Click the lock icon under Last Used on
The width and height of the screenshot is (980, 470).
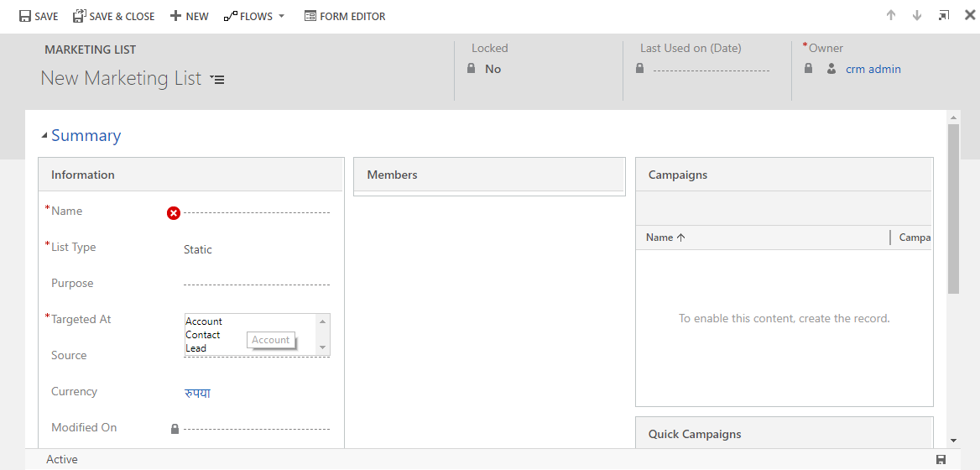click(x=639, y=68)
